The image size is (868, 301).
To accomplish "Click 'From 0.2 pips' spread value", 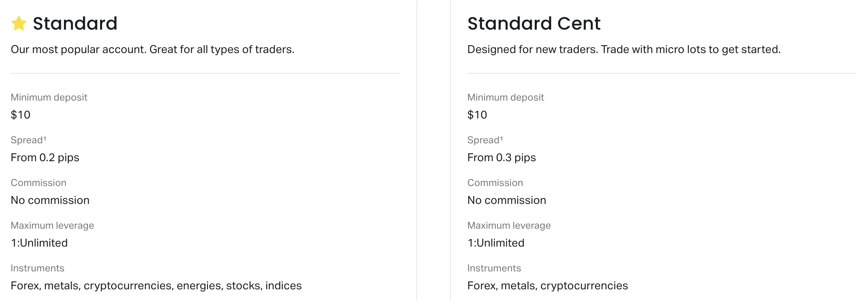I will (45, 157).
